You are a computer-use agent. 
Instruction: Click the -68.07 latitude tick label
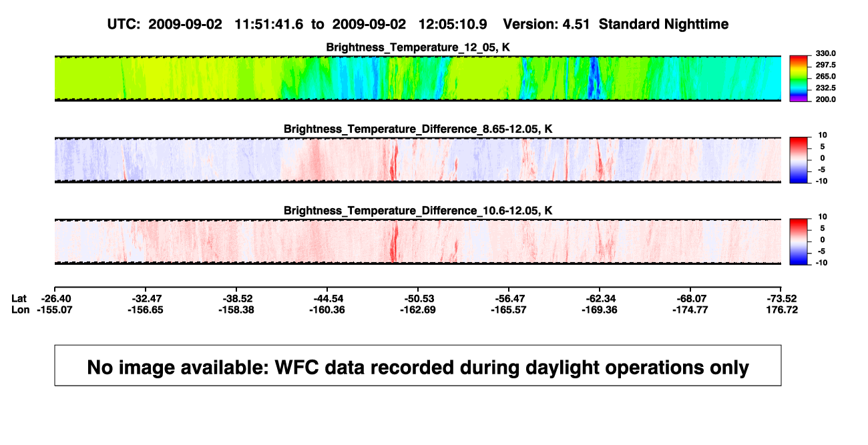click(x=692, y=298)
